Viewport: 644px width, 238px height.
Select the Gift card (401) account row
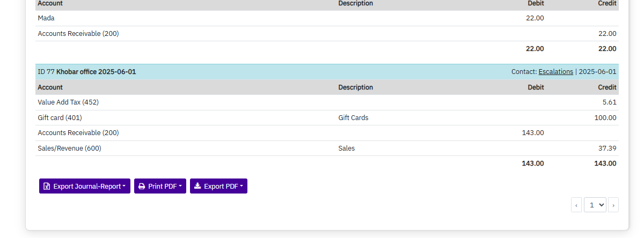60,118
